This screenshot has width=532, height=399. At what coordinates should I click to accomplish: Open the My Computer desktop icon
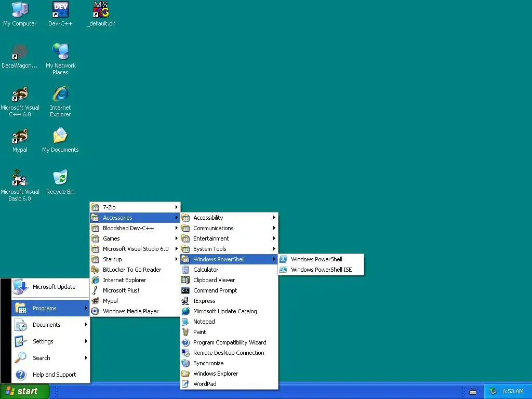click(20, 14)
